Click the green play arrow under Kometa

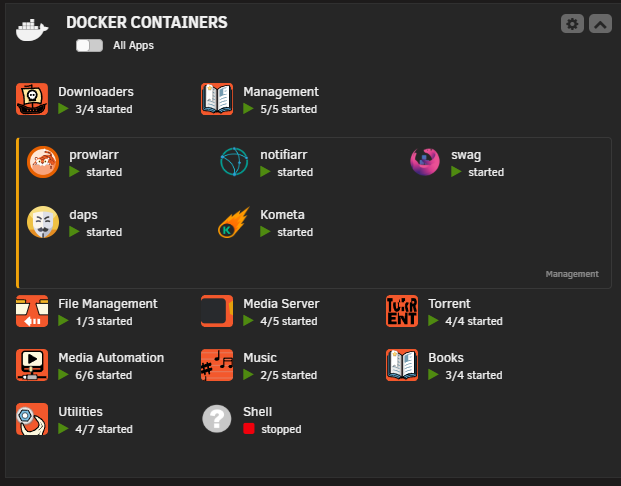pyautogui.click(x=265, y=232)
